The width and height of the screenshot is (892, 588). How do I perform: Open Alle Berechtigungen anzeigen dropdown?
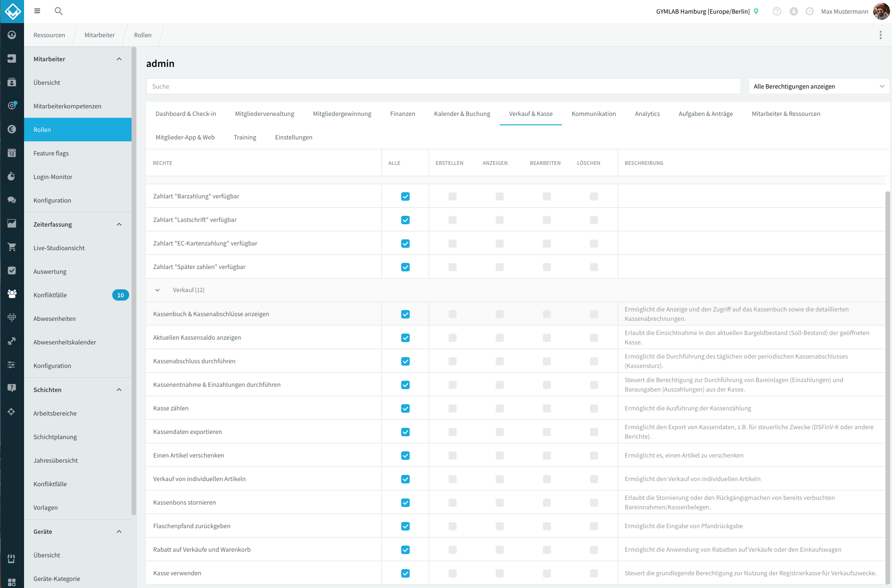[x=819, y=86]
